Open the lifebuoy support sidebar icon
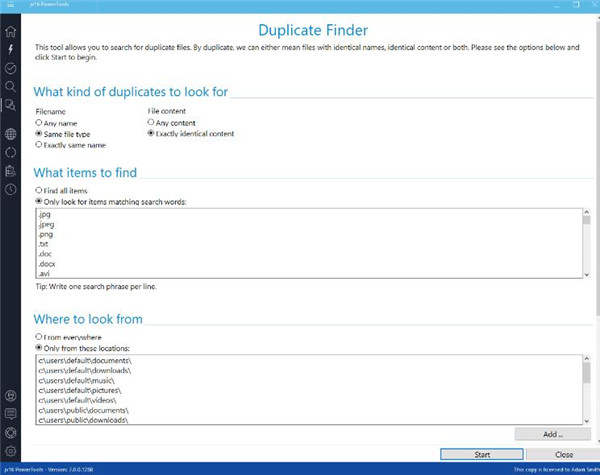 [10, 433]
